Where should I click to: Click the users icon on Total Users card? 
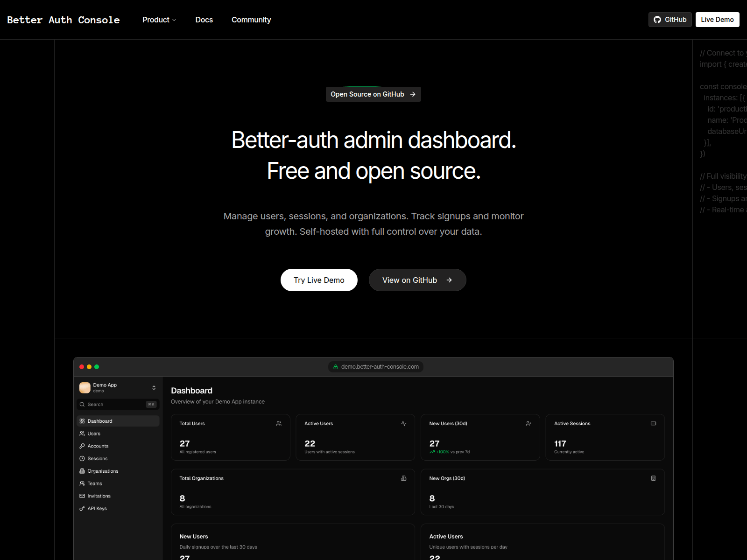(x=279, y=424)
